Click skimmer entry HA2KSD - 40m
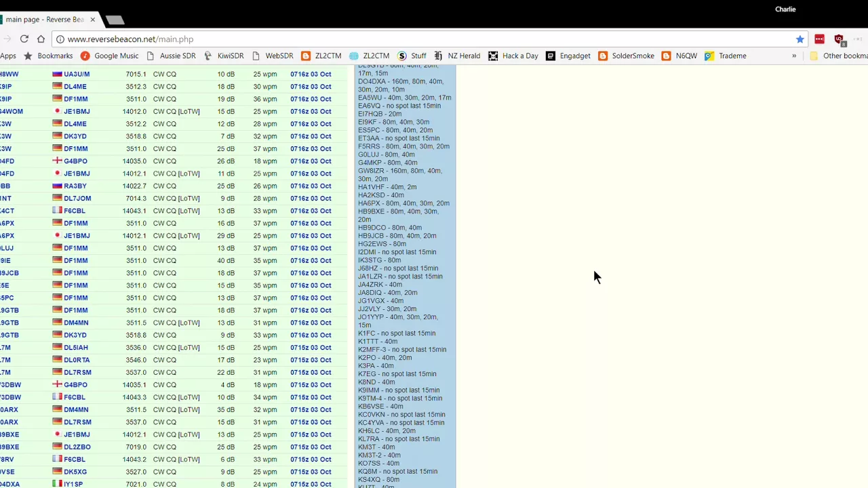868x488 pixels. [x=380, y=195]
